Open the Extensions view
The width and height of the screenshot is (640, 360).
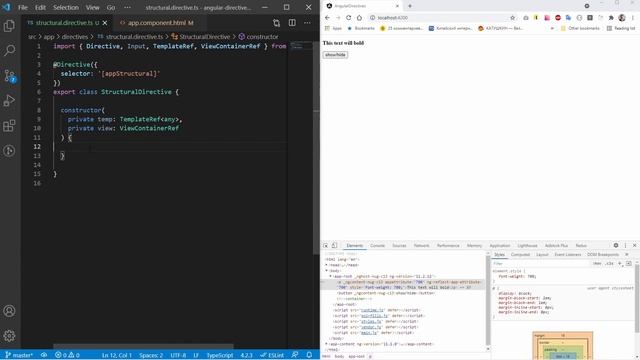click(x=9, y=126)
